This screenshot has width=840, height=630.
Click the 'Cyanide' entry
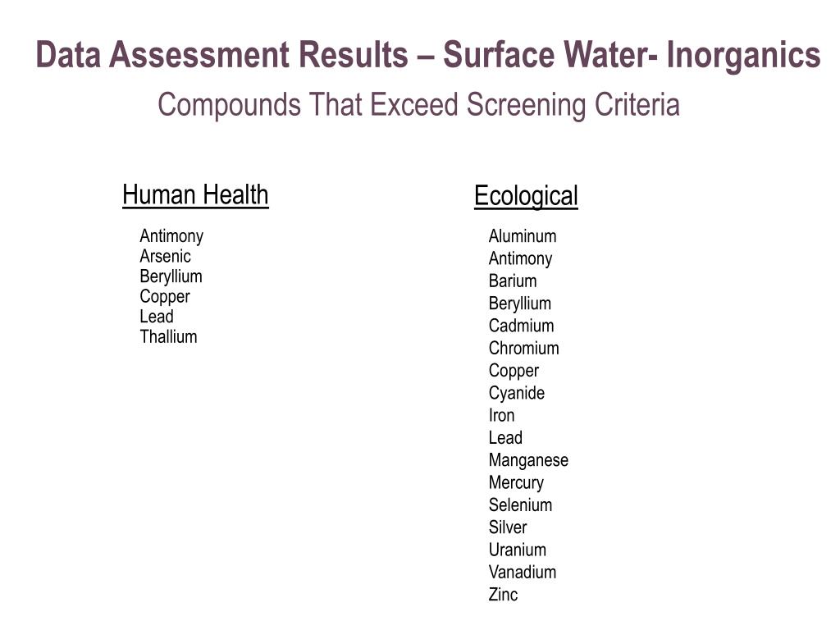(516, 393)
